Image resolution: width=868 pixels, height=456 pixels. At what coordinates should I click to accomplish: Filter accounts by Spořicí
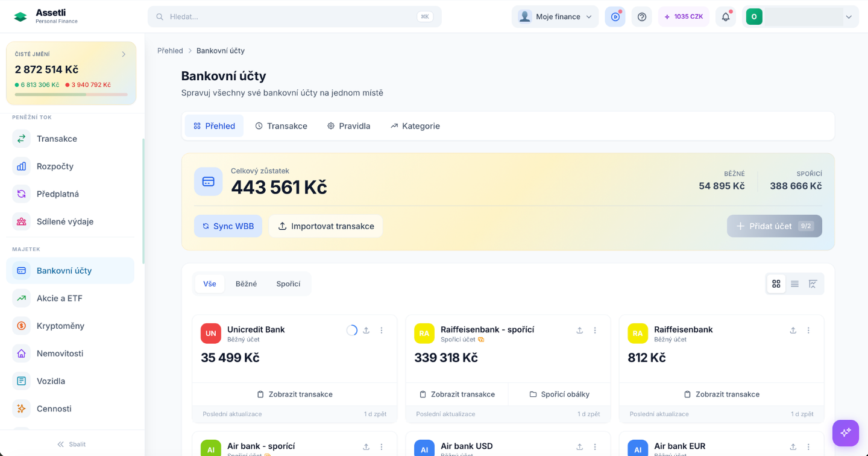point(288,284)
